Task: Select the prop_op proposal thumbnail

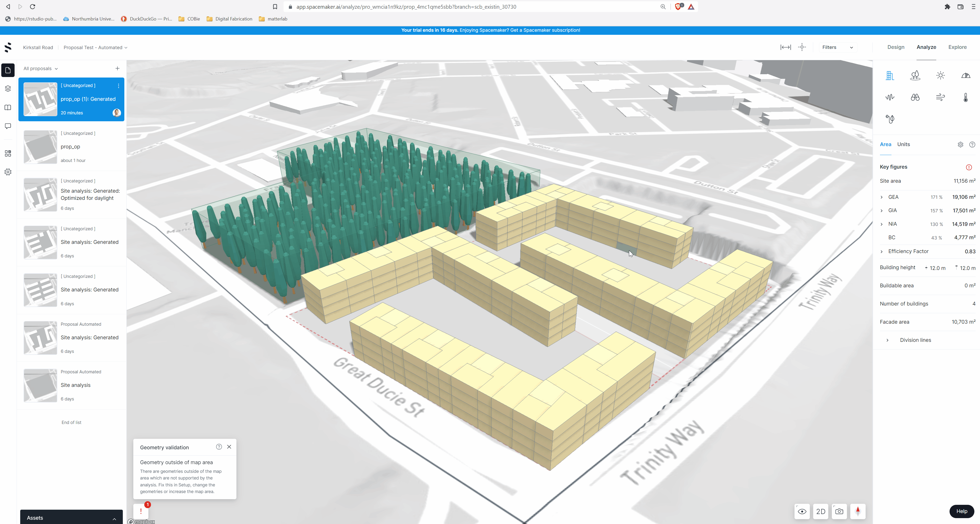Action: coord(40,147)
